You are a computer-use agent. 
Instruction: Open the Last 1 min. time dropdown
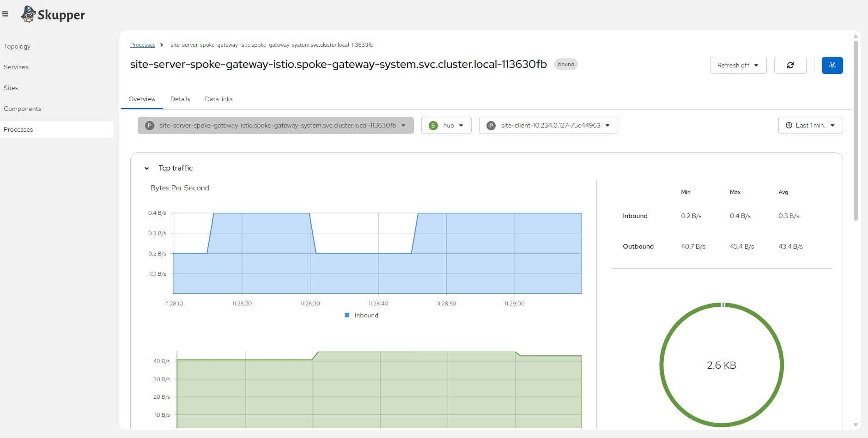click(810, 125)
